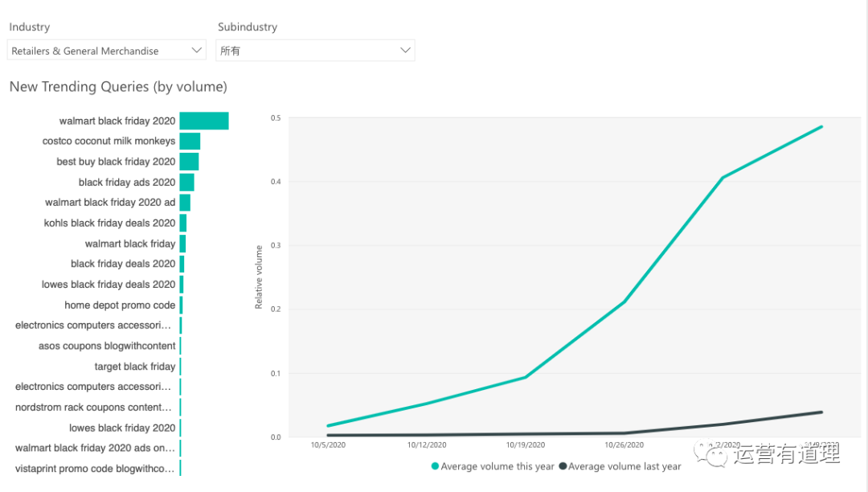Click dark legend dot for last year
This screenshot has height=492, width=868.
(x=563, y=466)
